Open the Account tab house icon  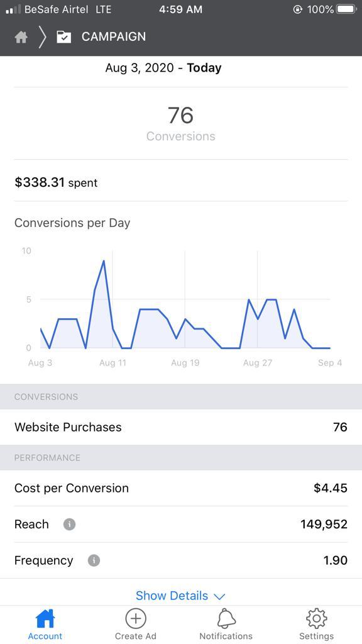point(45,619)
